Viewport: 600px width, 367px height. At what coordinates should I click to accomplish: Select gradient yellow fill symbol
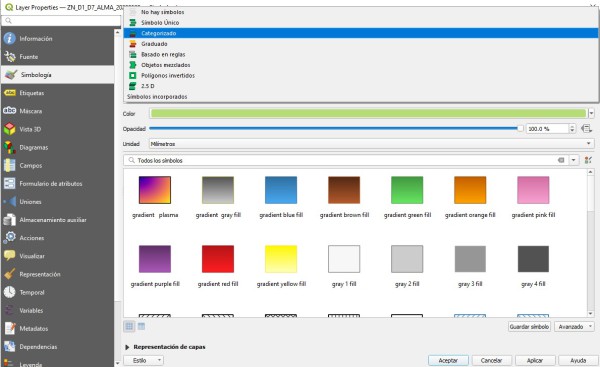tap(281, 266)
